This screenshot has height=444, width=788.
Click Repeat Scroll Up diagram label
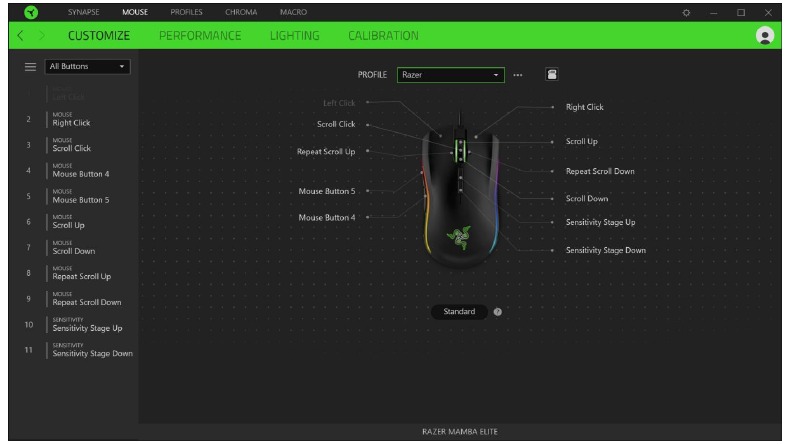326,151
